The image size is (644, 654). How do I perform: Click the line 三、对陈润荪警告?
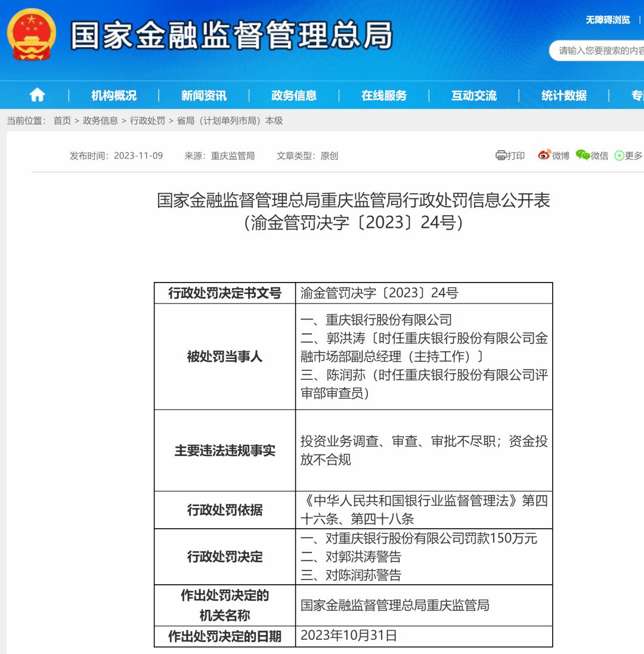coord(351,575)
